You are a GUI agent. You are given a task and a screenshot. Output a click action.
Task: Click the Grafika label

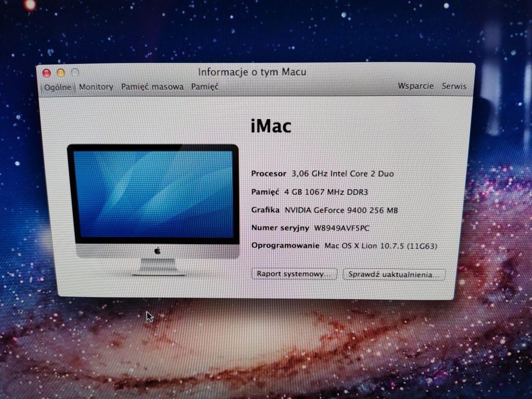(265, 210)
